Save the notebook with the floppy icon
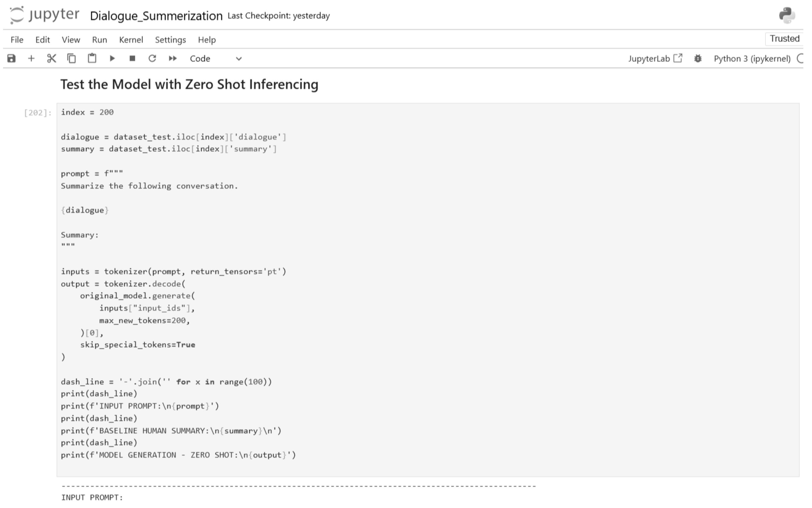 [x=11, y=58]
